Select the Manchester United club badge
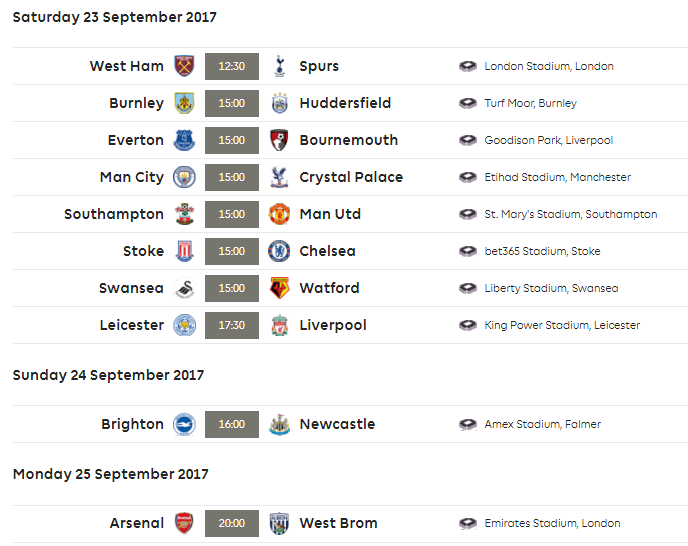 [x=279, y=214]
